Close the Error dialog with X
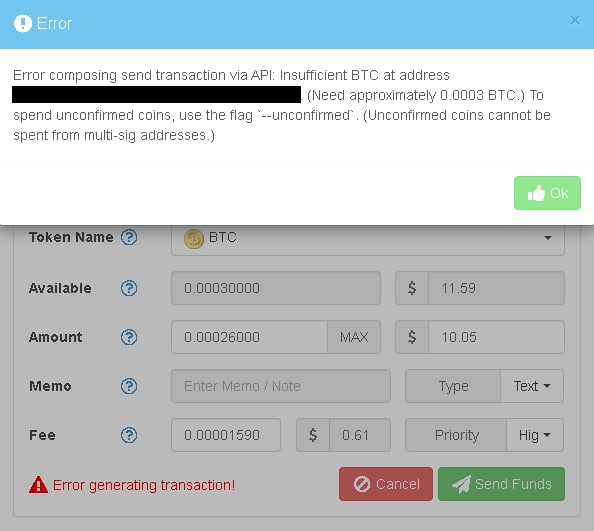 575,20
